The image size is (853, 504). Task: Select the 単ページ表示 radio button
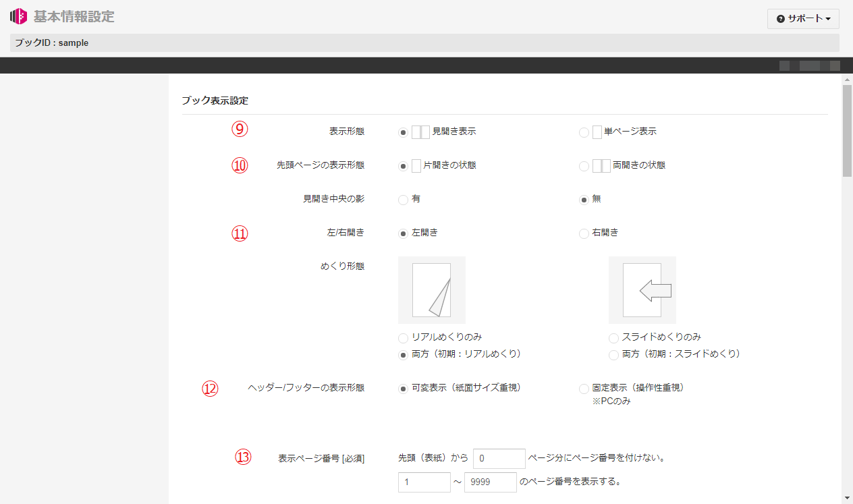(584, 132)
